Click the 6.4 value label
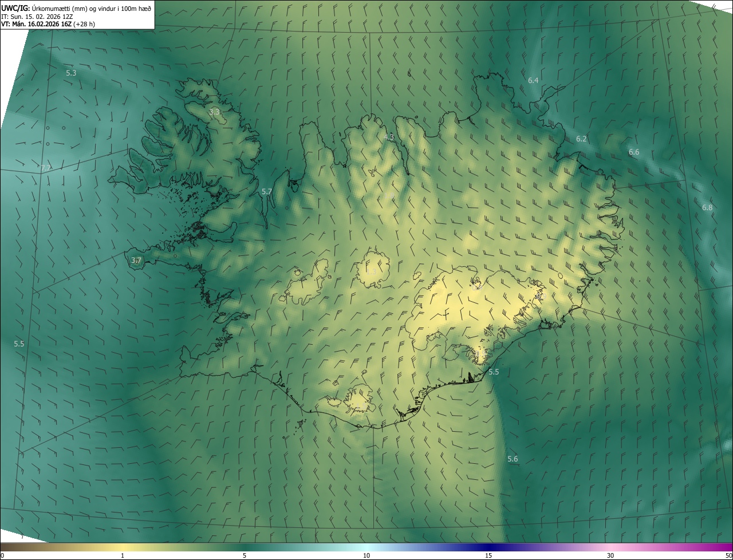 point(533,81)
